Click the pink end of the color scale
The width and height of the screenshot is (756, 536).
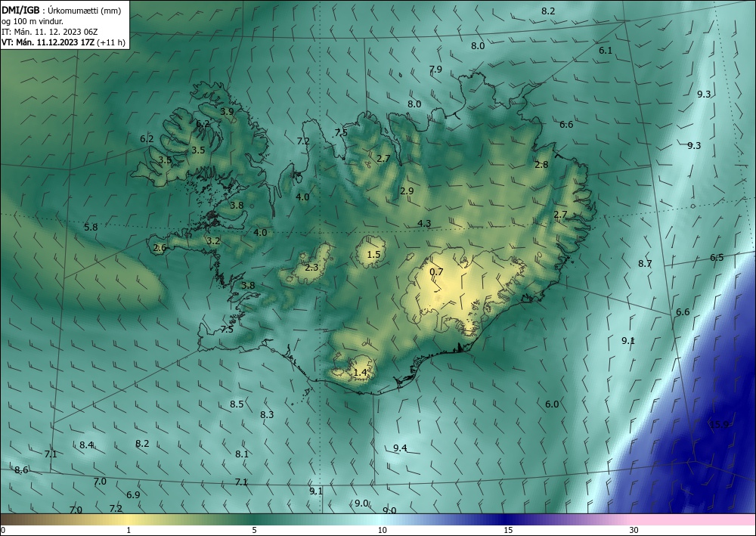tap(694, 519)
